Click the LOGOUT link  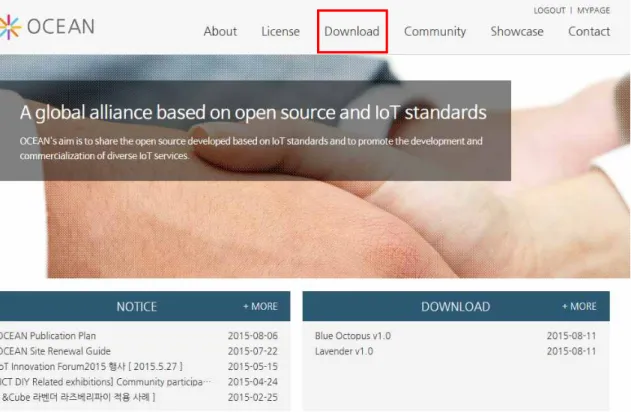pos(550,10)
